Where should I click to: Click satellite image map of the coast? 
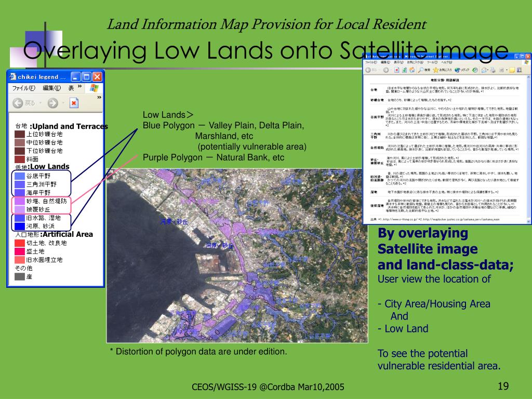(237, 256)
